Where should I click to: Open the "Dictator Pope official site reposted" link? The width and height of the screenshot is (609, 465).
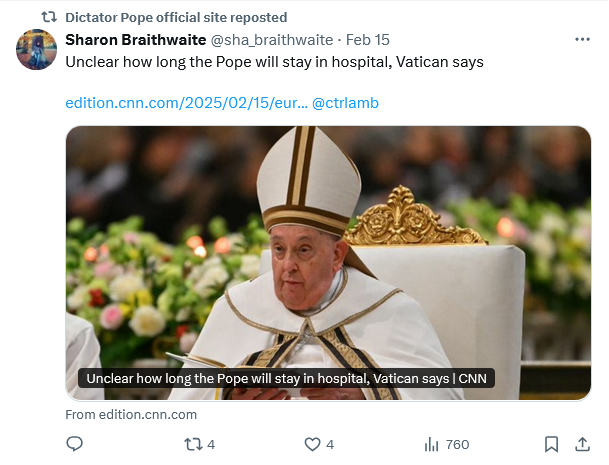pos(175,17)
